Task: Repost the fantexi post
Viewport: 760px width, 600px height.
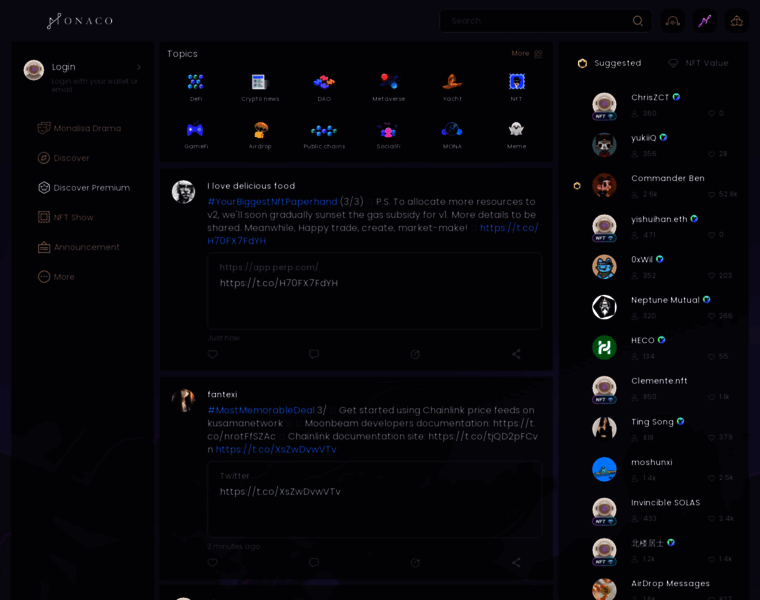Action: 415,563
